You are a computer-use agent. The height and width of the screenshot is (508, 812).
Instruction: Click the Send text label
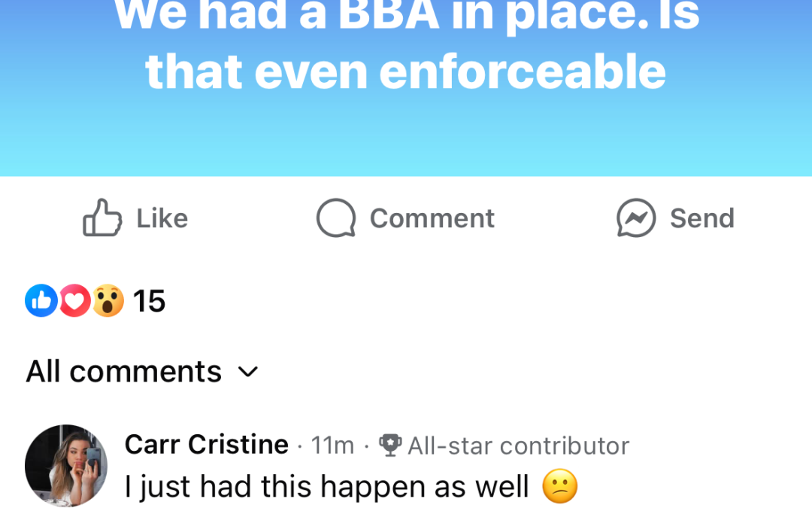pyautogui.click(x=701, y=218)
